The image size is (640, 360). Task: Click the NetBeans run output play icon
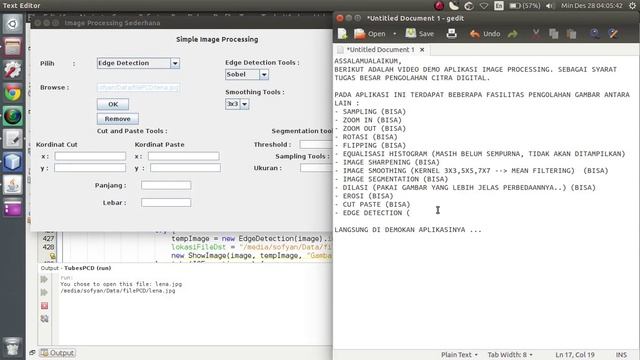click(x=44, y=279)
